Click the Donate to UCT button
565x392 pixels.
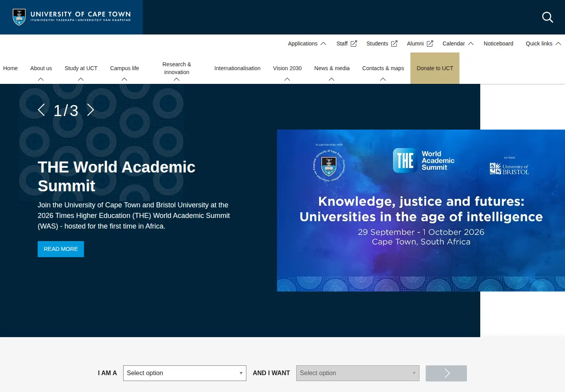435,68
